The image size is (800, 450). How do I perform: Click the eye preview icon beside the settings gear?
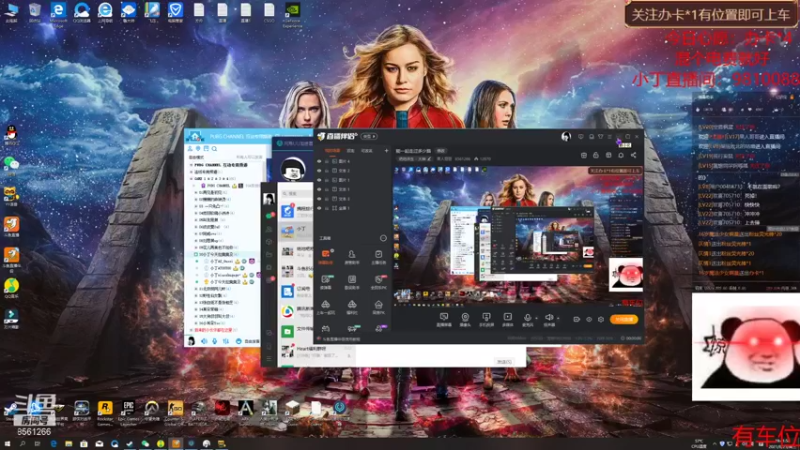(589, 319)
